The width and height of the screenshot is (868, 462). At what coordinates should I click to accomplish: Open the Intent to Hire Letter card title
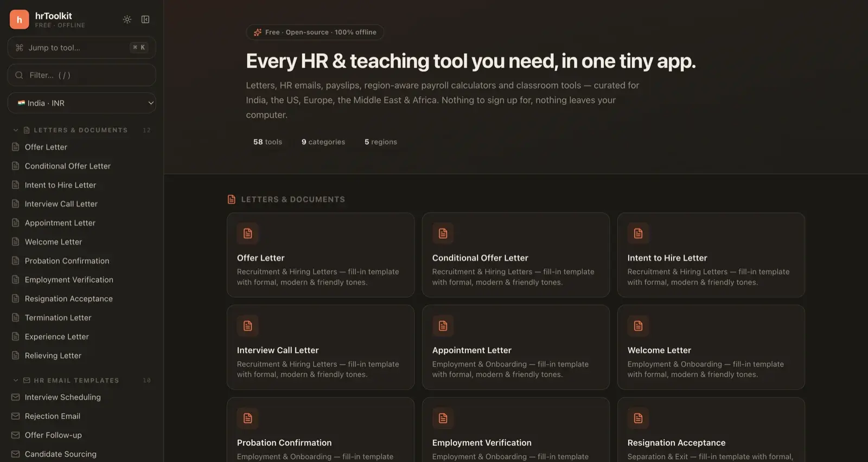[x=667, y=258]
